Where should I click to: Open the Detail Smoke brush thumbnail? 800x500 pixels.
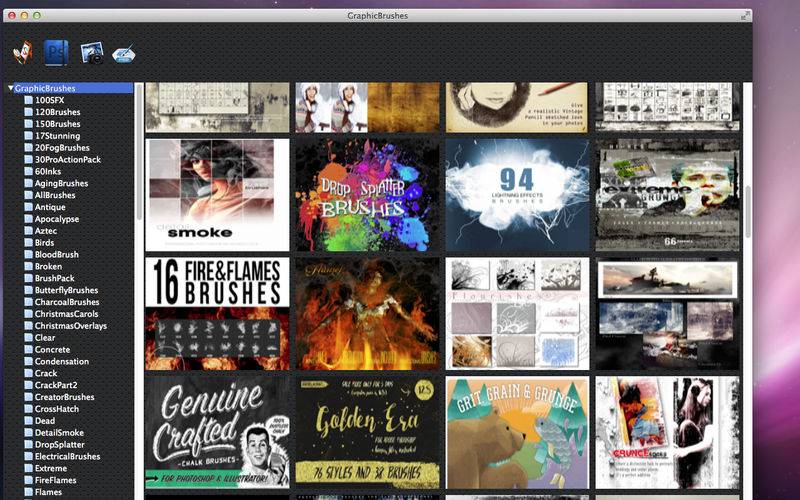tap(217, 195)
